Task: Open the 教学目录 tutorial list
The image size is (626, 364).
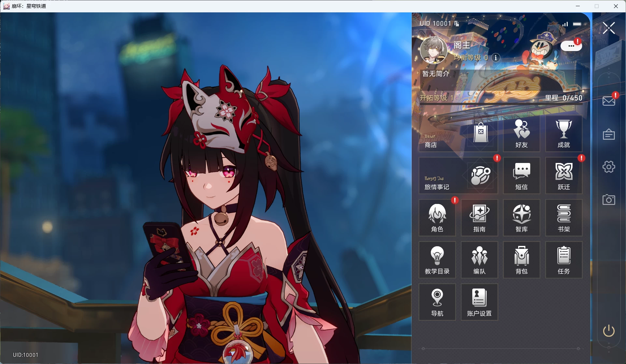Action: [x=437, y=260]
